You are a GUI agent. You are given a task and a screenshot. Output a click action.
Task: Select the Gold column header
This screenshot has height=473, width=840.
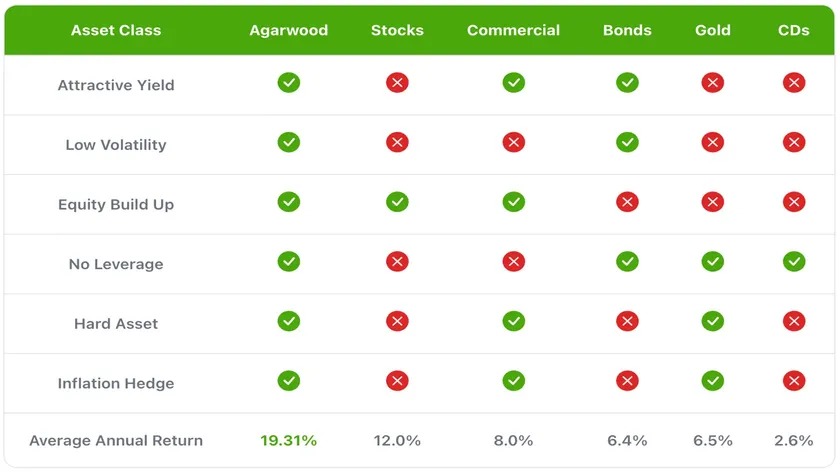pyautogui.click(x=713, y=30)
